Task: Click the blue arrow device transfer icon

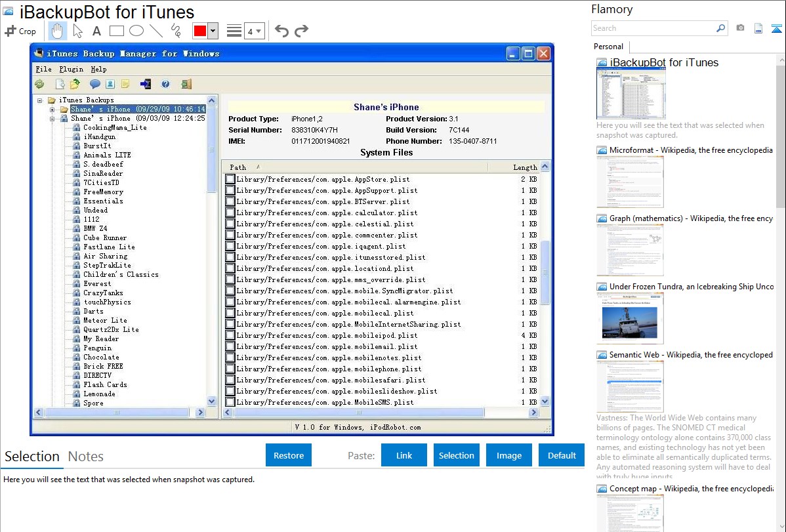Action: (146, 84)
